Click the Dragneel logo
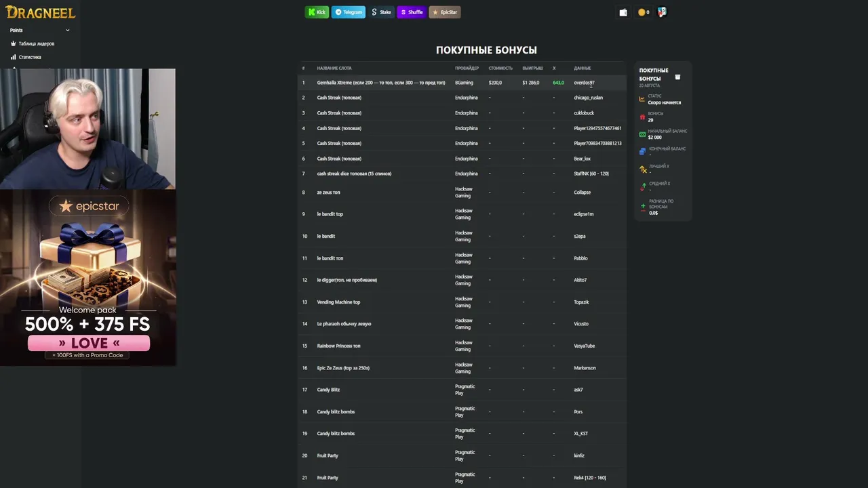868x488 pixels. (x=41, y=12)
